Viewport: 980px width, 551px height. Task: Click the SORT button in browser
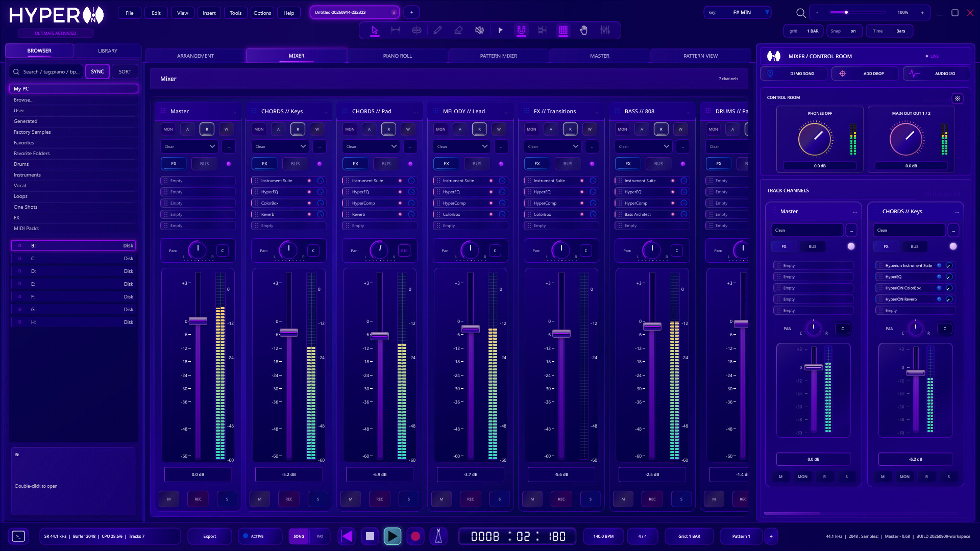tap(125, 71)
